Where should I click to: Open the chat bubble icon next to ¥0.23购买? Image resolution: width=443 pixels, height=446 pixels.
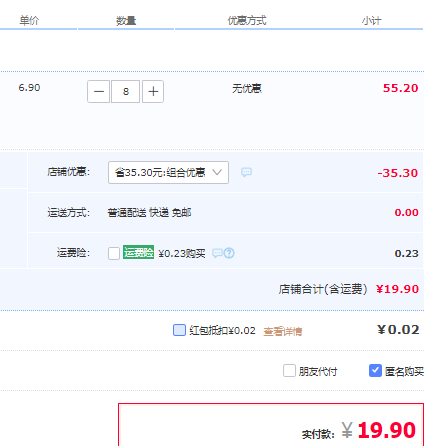pos(217,253)
